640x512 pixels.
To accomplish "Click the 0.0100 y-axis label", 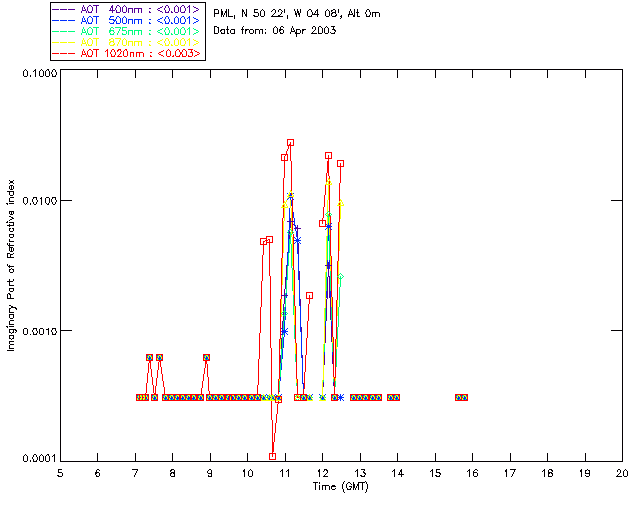I will tap(40, 201).
